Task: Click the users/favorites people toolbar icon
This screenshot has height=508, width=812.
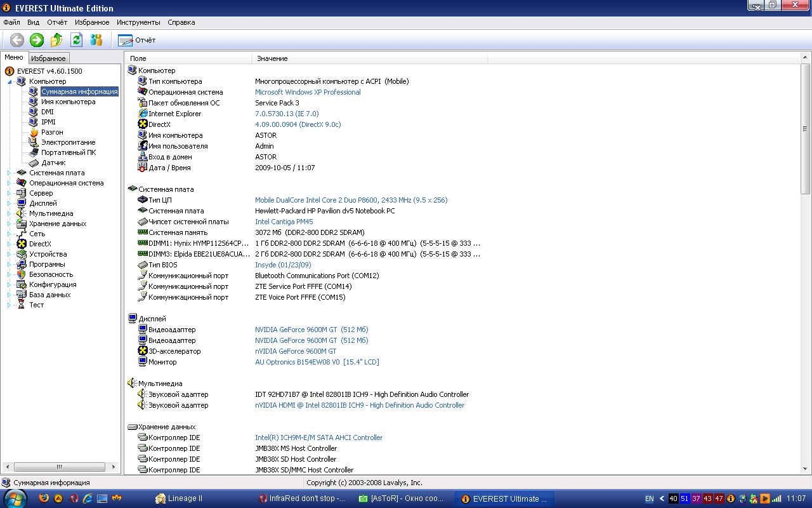Action: tap(96, 40)
